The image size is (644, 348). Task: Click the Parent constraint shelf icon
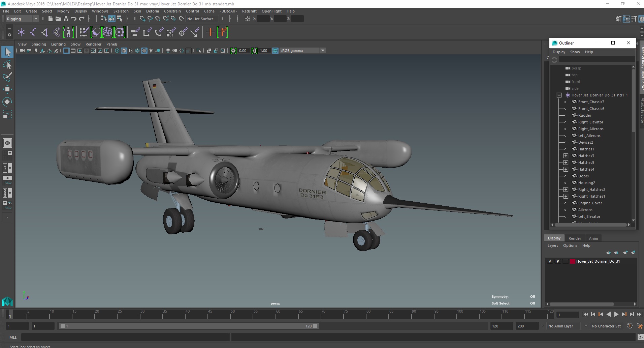(x=135, y=32)
